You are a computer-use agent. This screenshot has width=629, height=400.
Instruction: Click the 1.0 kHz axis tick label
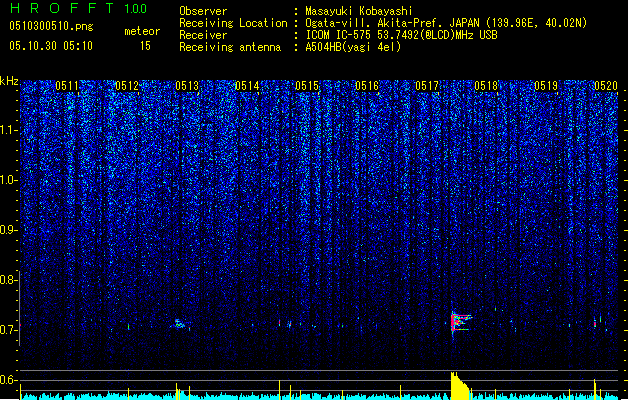click(7, 180)
